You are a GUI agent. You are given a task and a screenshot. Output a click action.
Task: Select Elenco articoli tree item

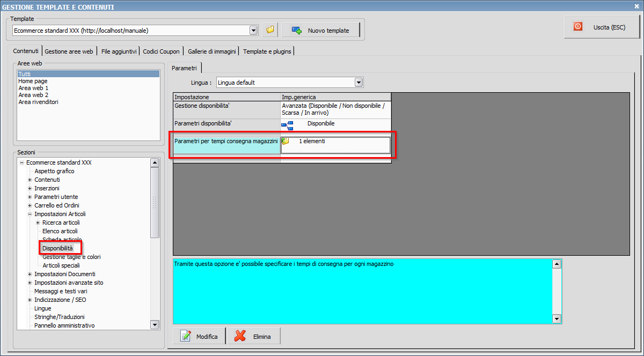[x=60, y=231]
